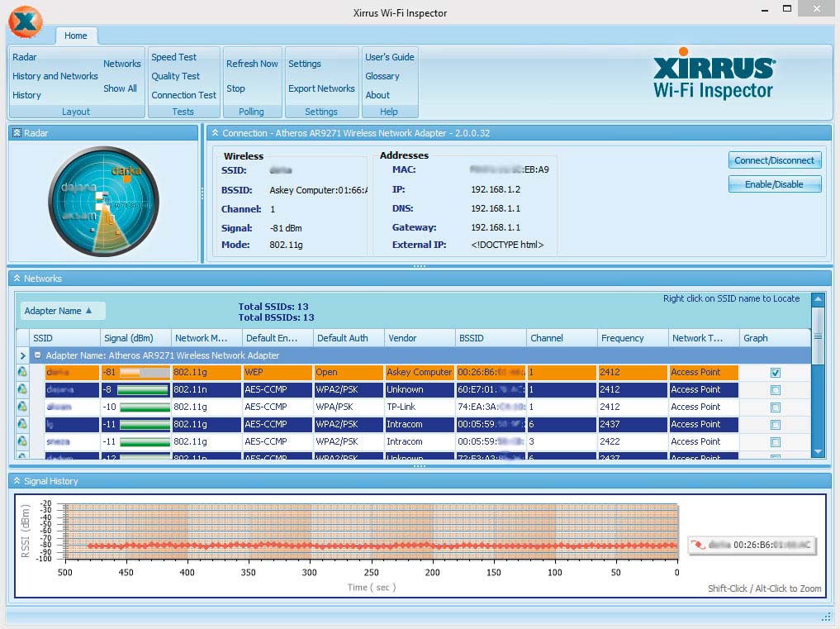Select the Home ribbon tab
The image size is (840, 629).
(x=75, y=36)
